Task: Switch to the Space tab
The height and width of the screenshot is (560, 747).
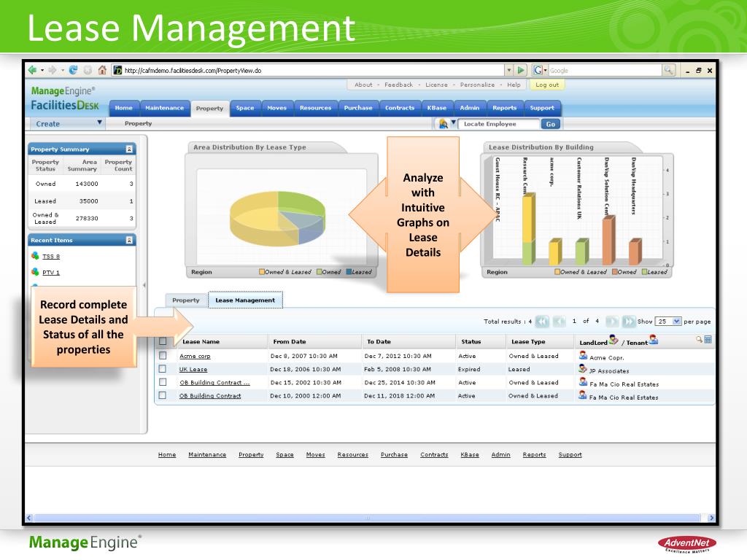Action: point(245,108)
